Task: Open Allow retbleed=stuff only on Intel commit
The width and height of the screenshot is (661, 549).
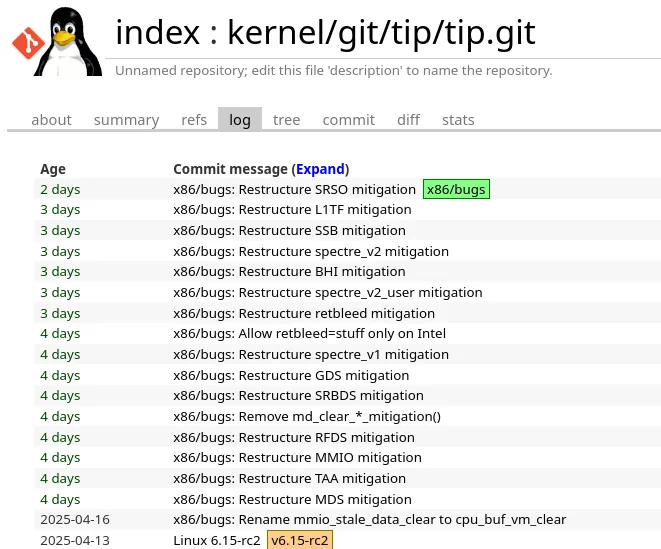Action: pos(309,334)
